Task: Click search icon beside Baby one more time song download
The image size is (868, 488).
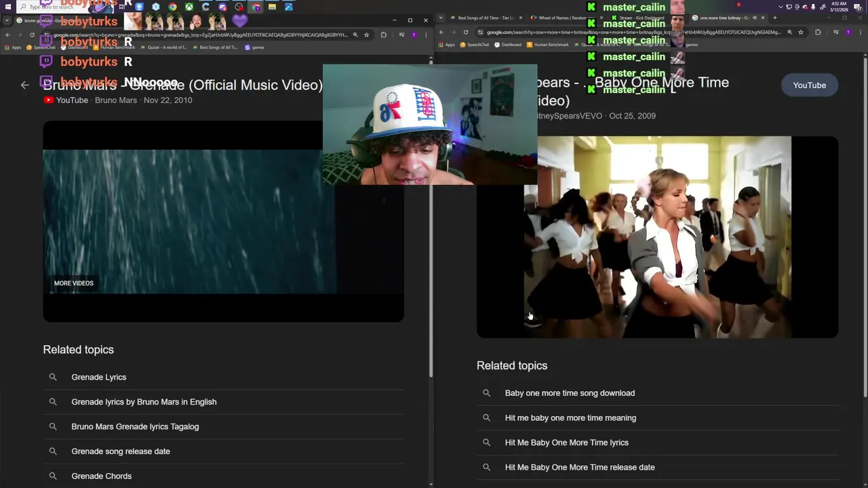Action: pyautogui.click(x=486, y=393)
